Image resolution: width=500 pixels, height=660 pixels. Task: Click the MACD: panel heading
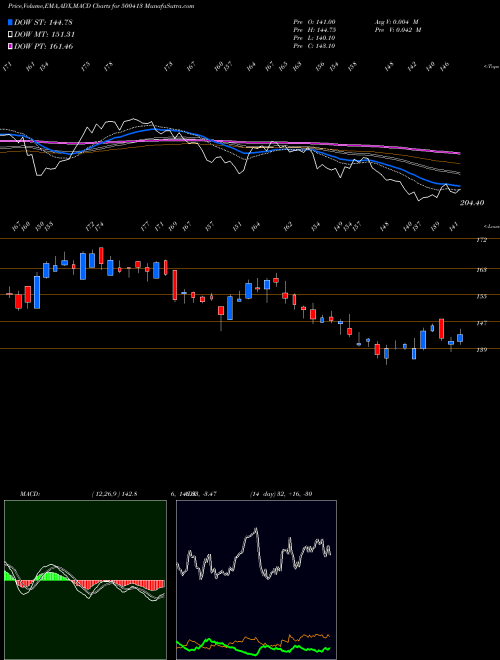tap(29, 494)
